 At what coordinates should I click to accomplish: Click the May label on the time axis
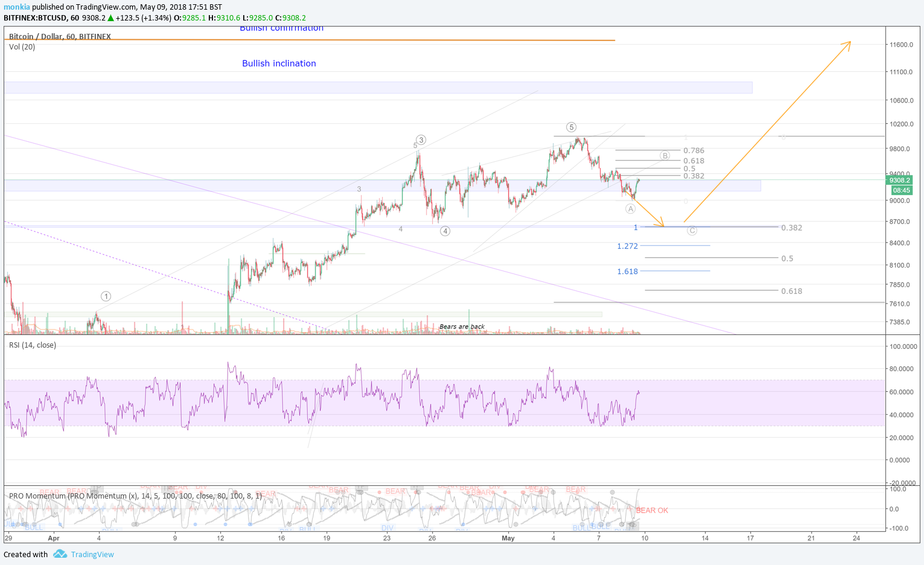(x=508, y=538)
